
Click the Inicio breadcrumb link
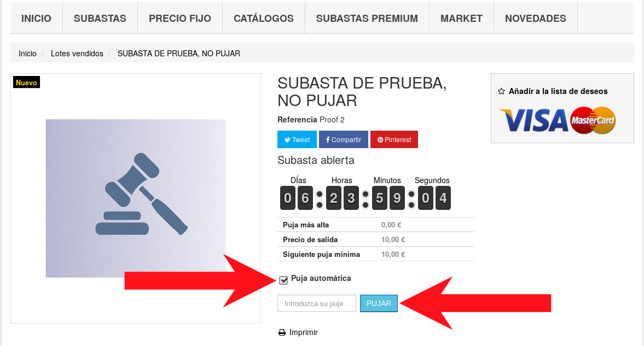27,54
